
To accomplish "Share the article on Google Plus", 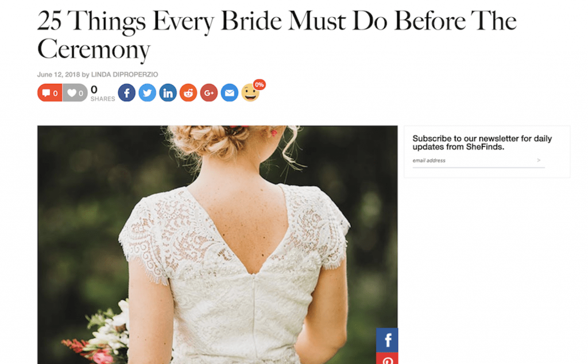I will point(209,92).
